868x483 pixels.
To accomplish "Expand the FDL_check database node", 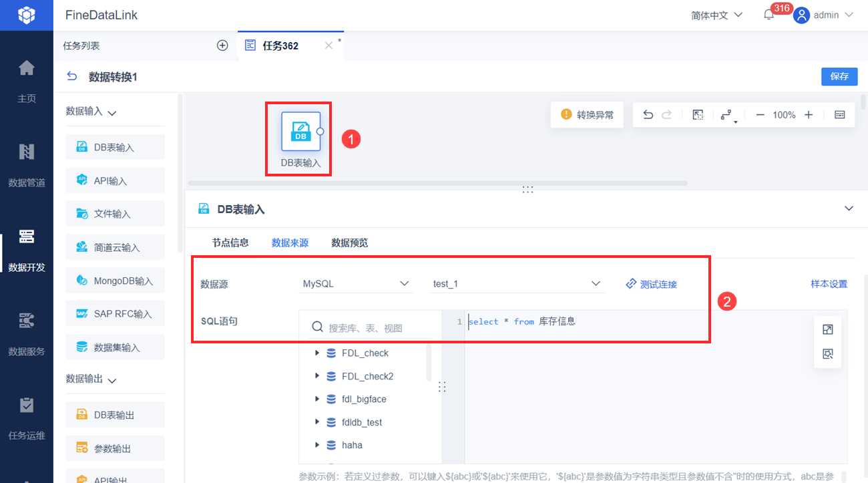I will coord(317,353).
